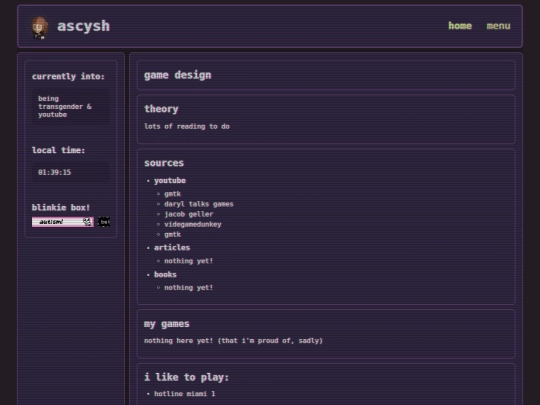Click 'being transgender & youtube' text box
540x405 pixels.
71,106
